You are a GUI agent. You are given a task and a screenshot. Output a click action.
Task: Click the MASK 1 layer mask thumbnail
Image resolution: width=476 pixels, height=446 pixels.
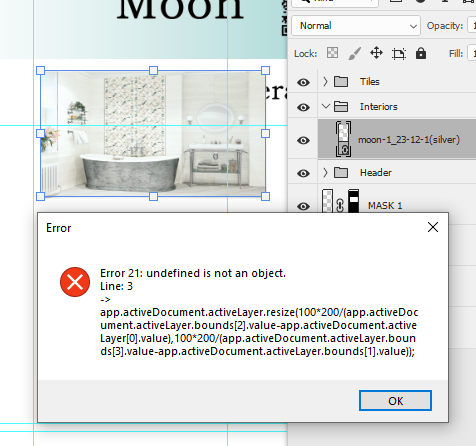(x=354, y=201)
